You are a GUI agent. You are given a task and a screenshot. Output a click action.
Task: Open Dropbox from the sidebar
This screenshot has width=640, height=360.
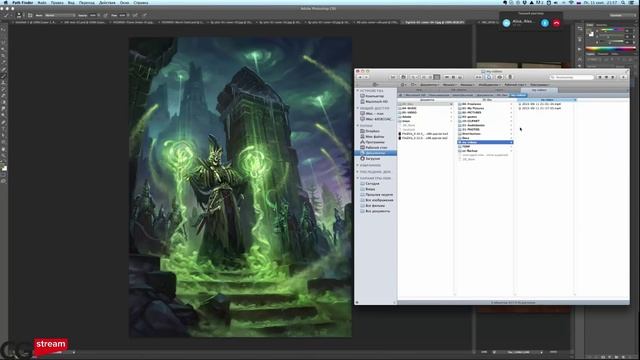tap(372, 131)
